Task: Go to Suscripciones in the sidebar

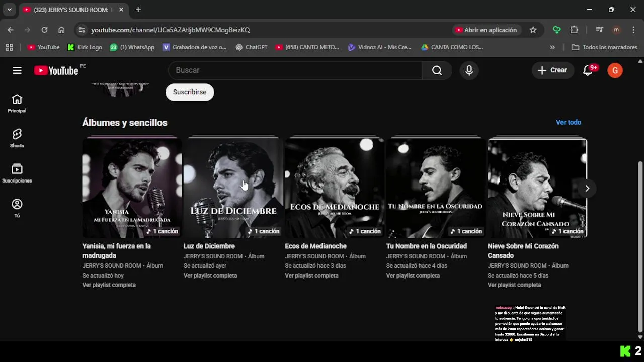Action: coord(17,172)
